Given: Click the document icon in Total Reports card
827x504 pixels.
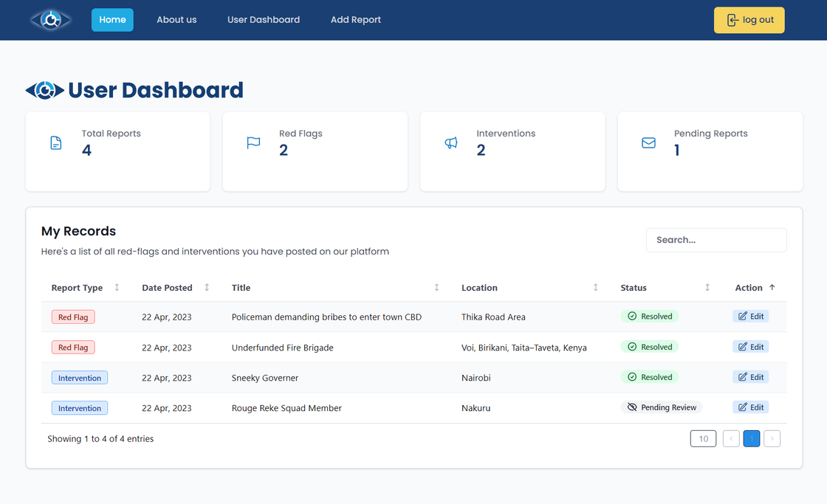Looking at the screenshot, I should pyautogui.click(x=56, y=143).
